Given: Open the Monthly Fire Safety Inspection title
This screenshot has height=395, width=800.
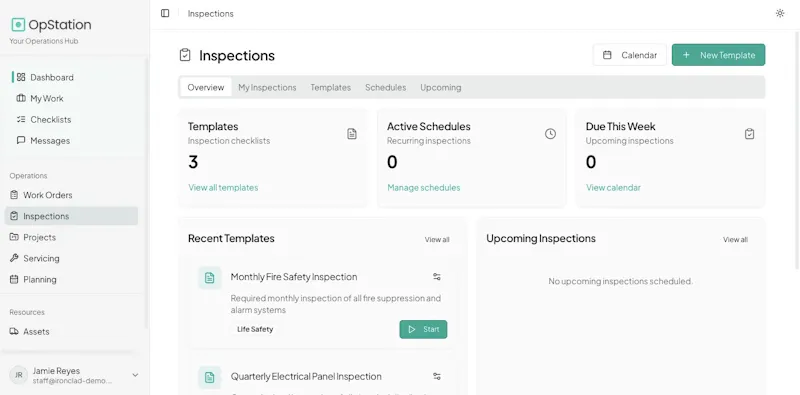Looking at the screenshot, I should (294, 277).
